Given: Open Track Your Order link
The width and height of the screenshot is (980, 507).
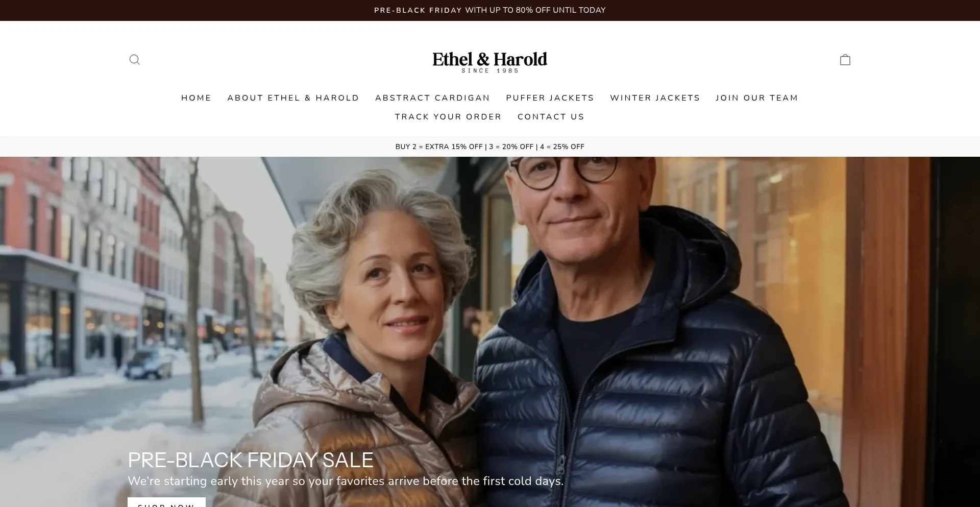Looking at the screenshot, I should tap(448, 117).
